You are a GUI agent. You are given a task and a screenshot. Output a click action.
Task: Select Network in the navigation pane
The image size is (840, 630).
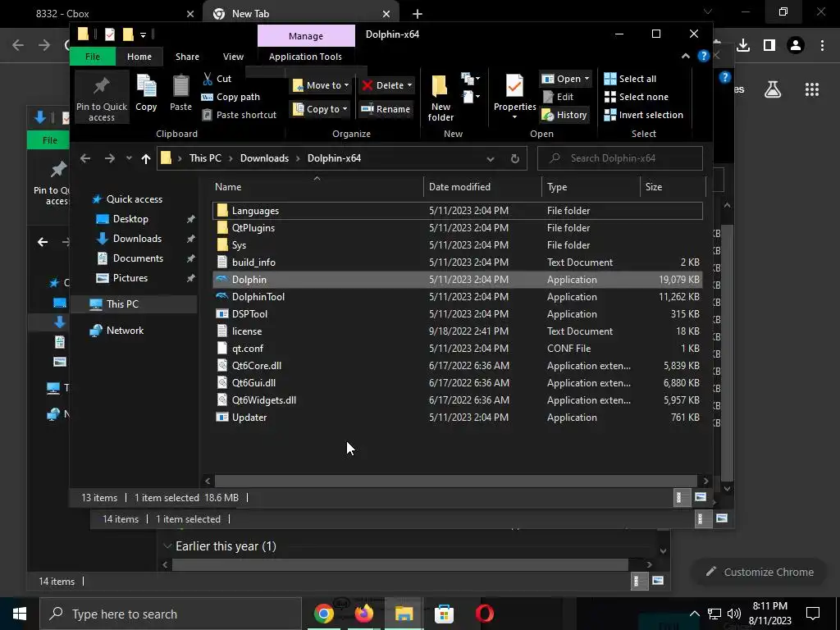click(x=125, y=331)
